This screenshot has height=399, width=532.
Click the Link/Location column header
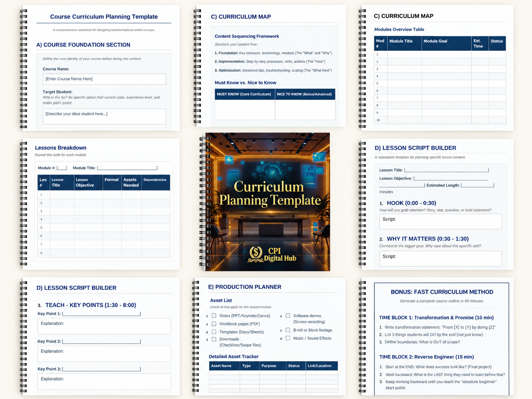(321, 366)
